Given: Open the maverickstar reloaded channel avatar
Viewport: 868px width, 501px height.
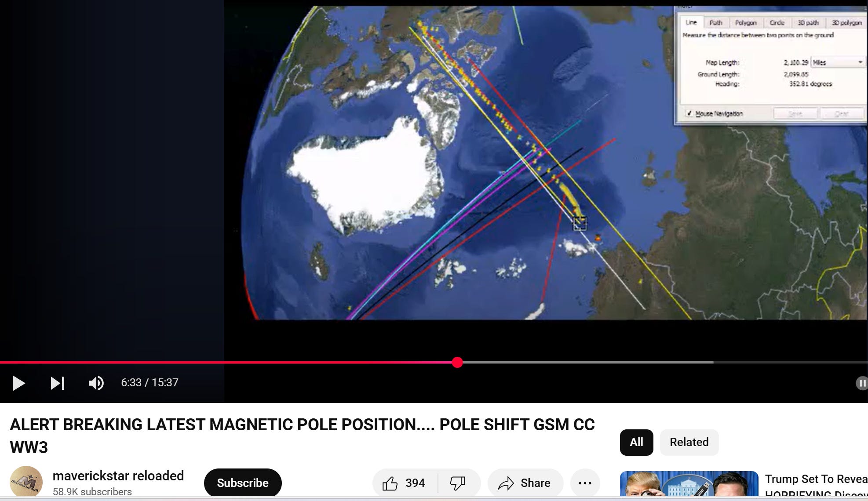Looking at the screenshot, I should (26, 482).
